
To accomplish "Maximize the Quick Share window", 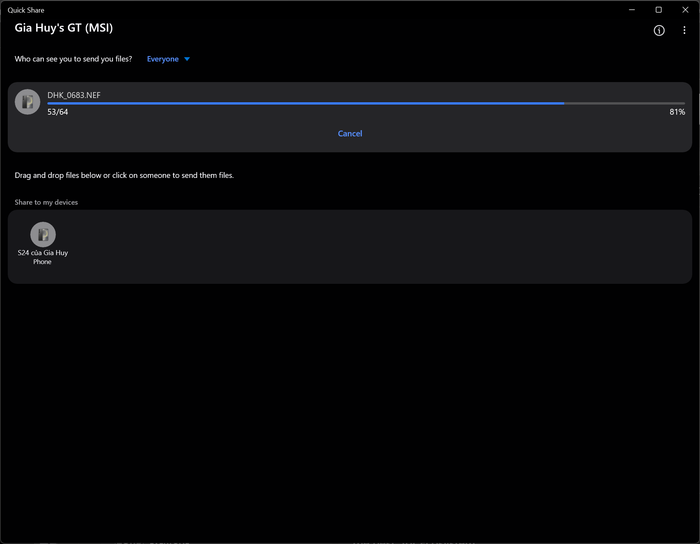I will coord(658,10).
